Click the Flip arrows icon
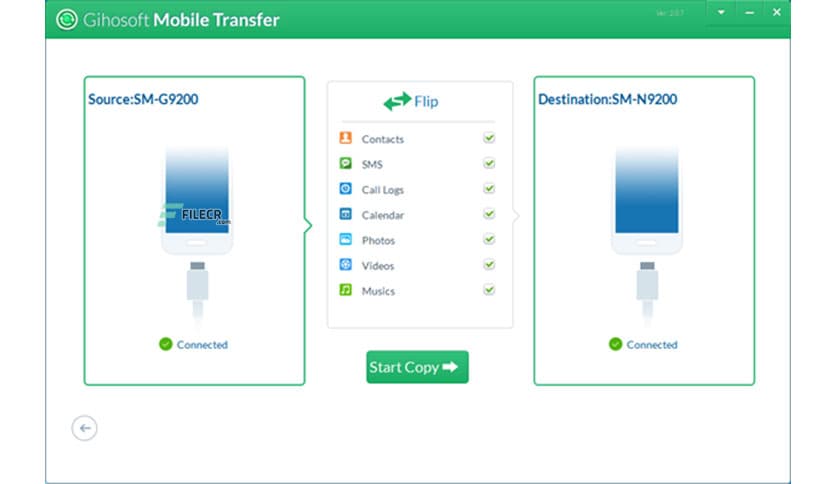 tap(397, 101)
